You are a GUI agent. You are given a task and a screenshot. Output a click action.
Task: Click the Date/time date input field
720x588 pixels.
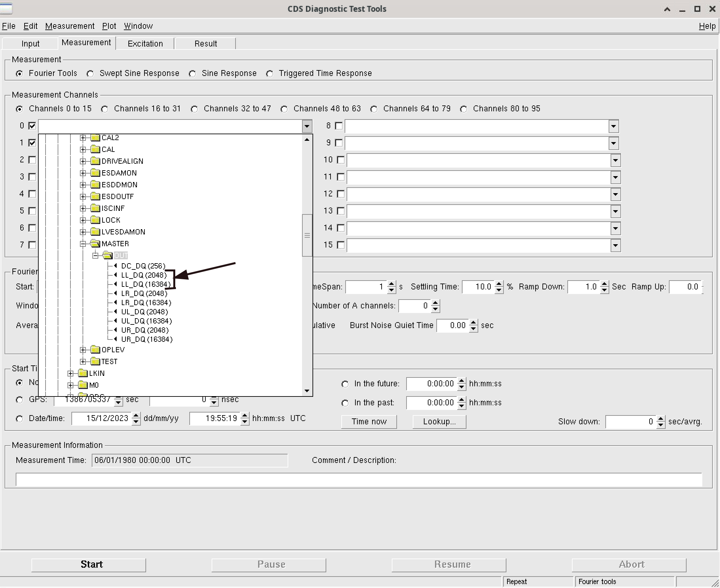click(101, 419)
